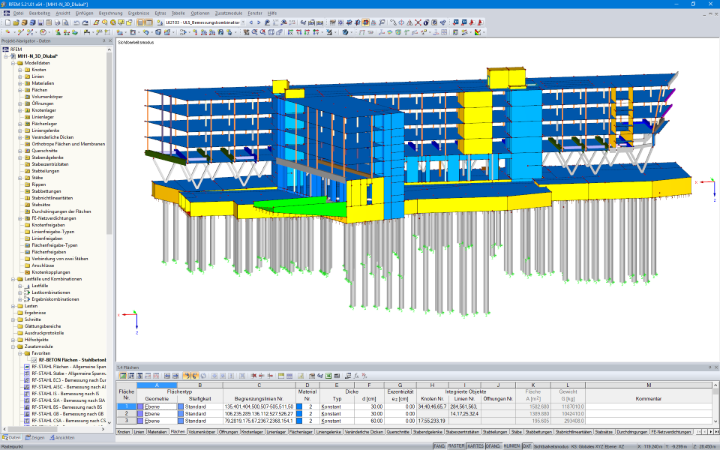Click the RFEM application icon in the menu bar
The image size is (720, 450).
pyautogui.click(x=6, y=13)
